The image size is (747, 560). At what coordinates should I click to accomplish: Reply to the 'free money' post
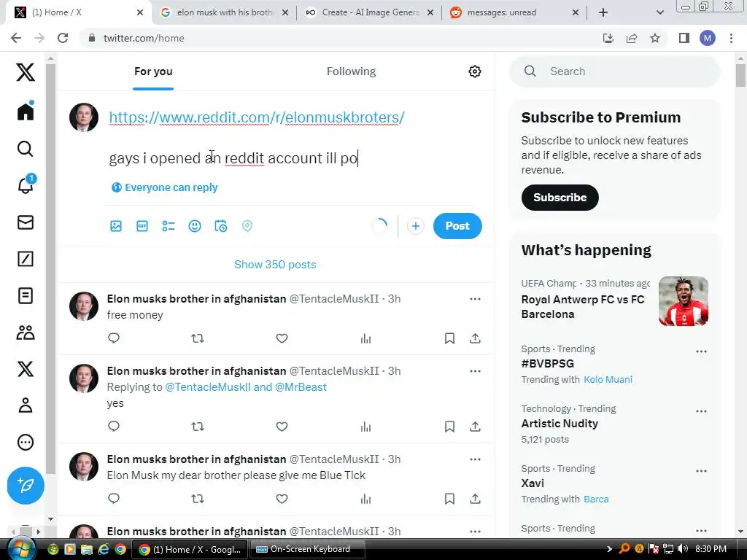[x=113, y=338]
